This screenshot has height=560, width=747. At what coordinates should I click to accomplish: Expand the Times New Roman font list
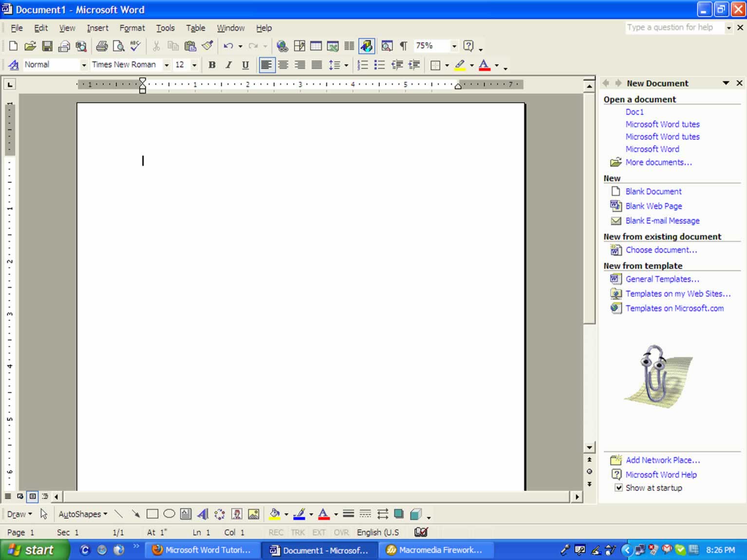point(167,65)
